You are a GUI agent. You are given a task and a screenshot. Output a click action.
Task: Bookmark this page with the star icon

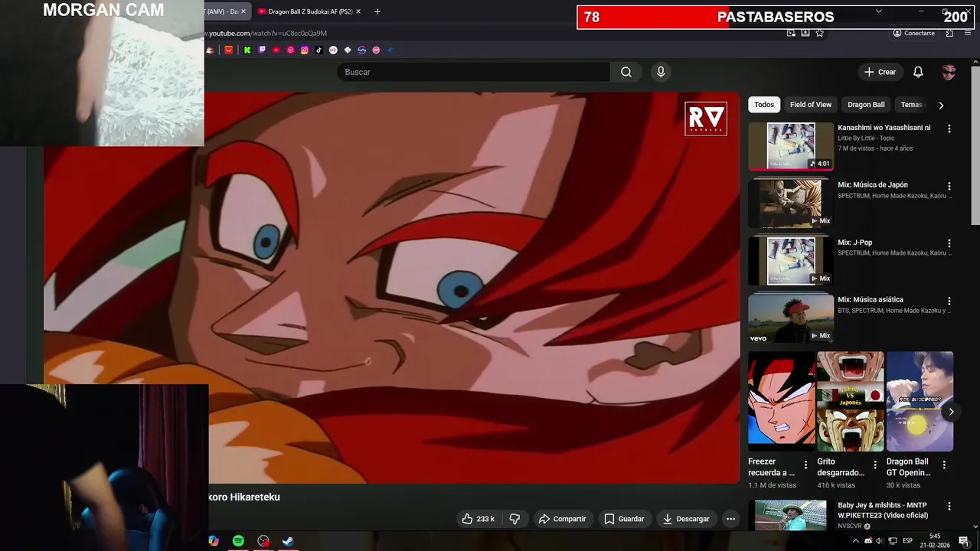click(820, 33)
